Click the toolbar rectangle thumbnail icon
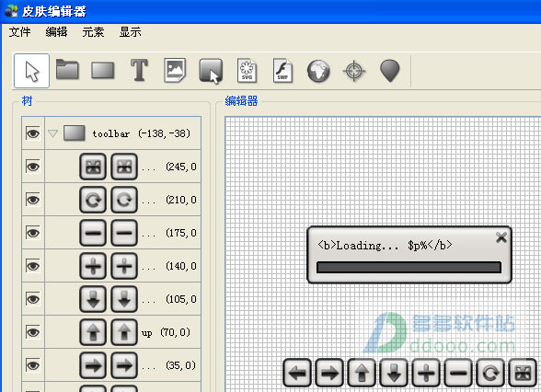Image resolution: width=541 pixels, height=392 pixels. pos(75,133)
